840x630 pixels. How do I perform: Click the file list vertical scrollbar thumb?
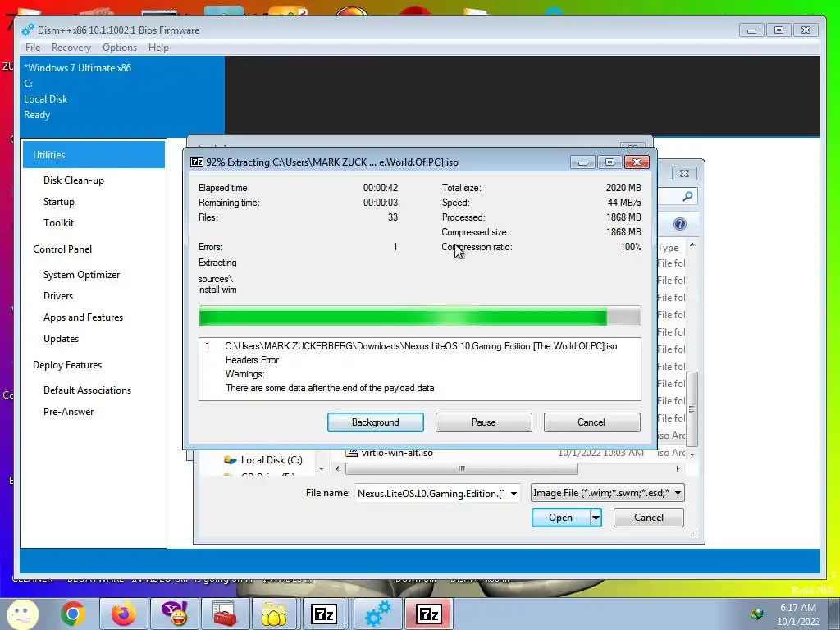tap(692, 409)
